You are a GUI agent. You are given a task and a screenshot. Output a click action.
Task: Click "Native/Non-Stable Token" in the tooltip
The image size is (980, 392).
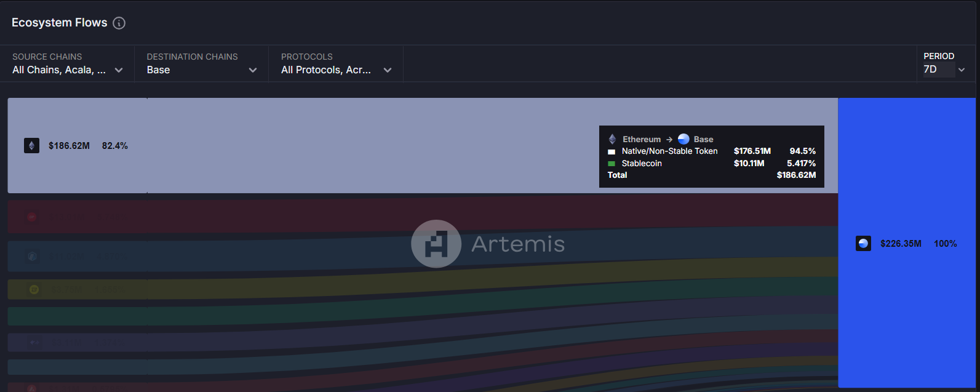click(x=669, y=151)
